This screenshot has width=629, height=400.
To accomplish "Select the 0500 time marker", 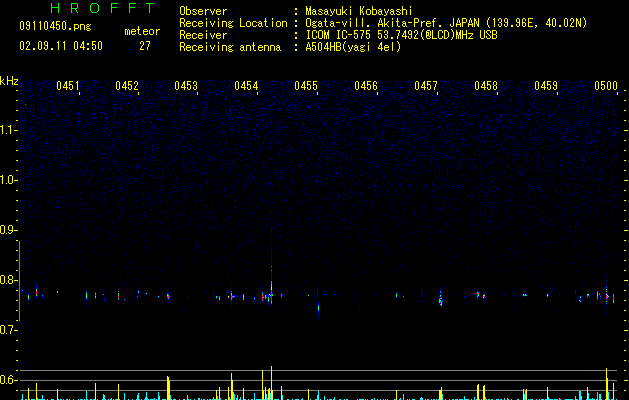I will pyautogui.click(x=606, y=86).
